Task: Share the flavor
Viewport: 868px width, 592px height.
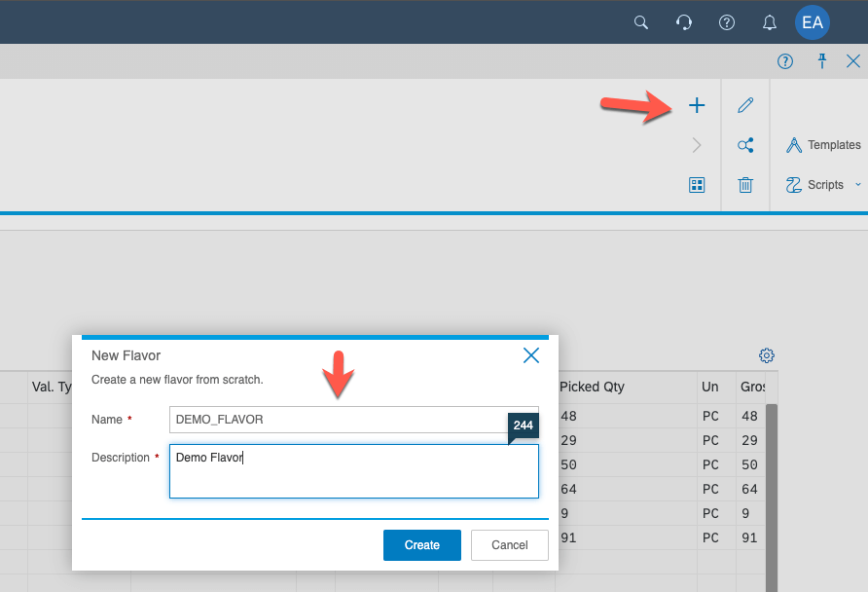Action: pyautogui.click(x=745, y=145)
